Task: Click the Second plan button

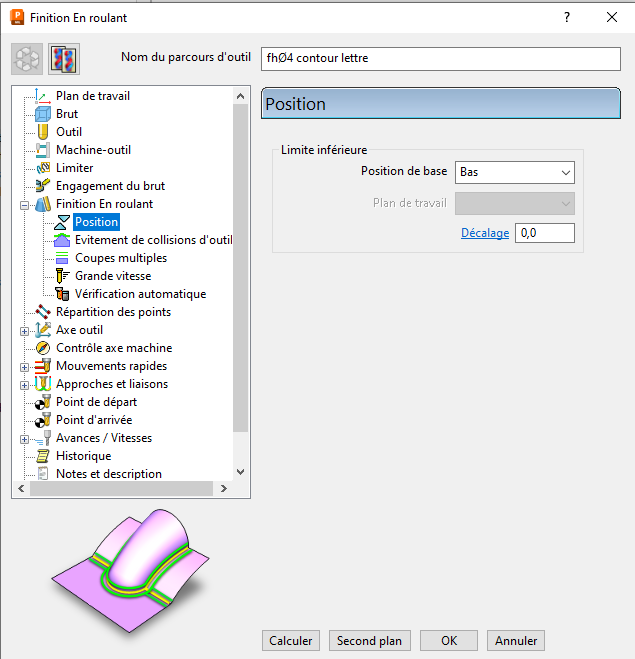Action: (x=369, y=641)
